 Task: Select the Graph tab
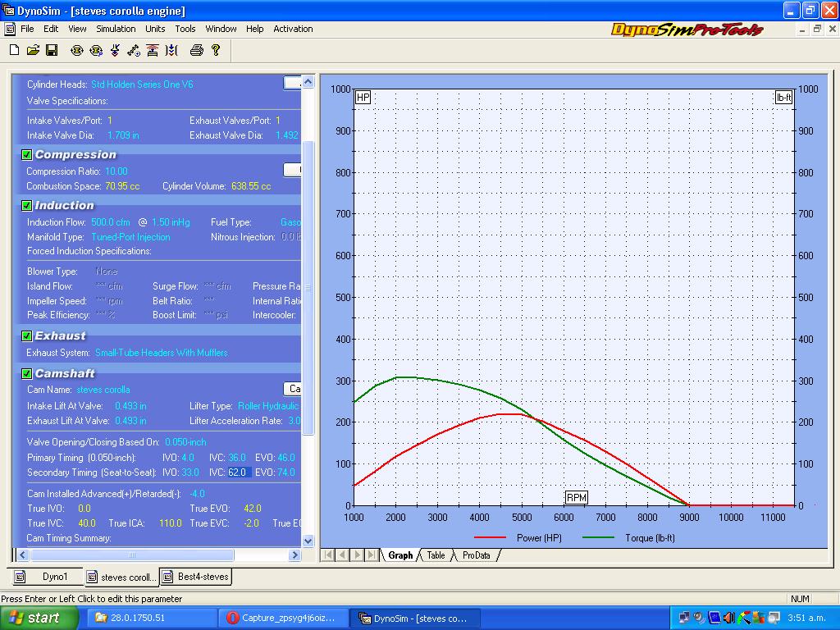coord(400,555)
